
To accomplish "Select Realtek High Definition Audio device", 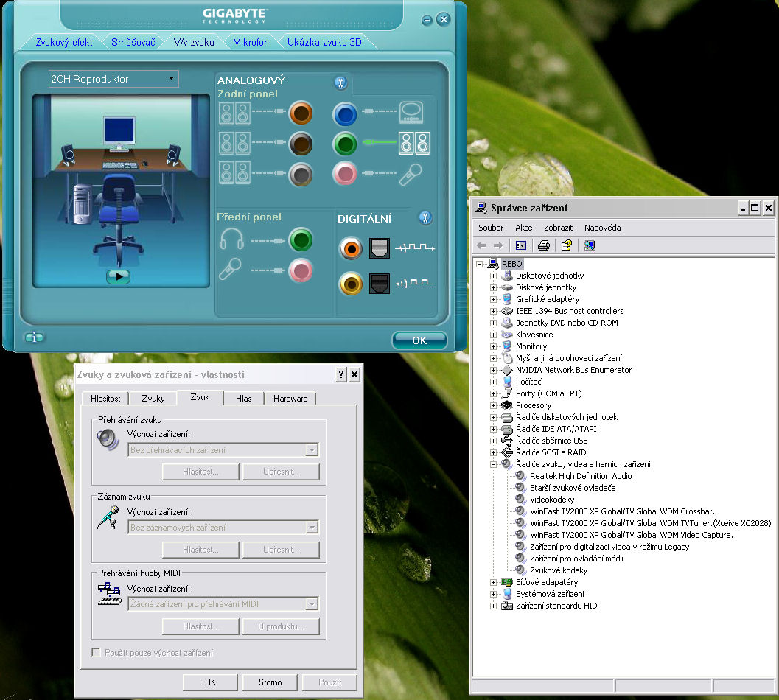I will pyautogui.click(x=580, y=476).
